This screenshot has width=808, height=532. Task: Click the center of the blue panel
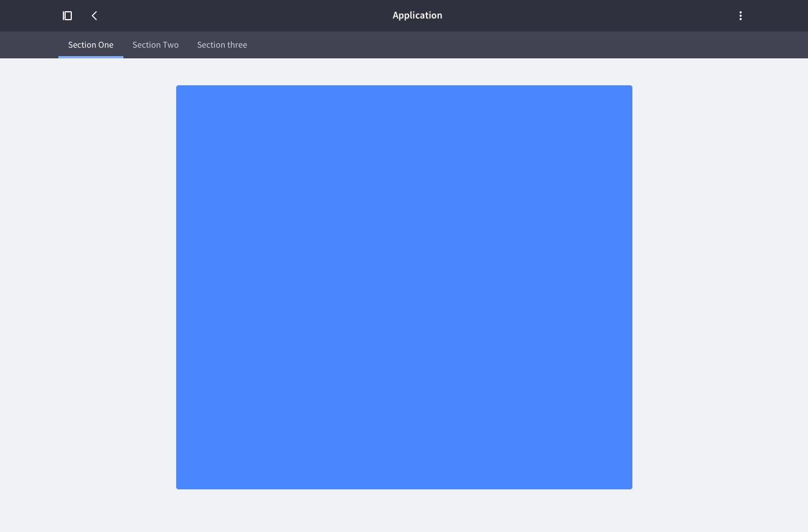click(404, 287)
